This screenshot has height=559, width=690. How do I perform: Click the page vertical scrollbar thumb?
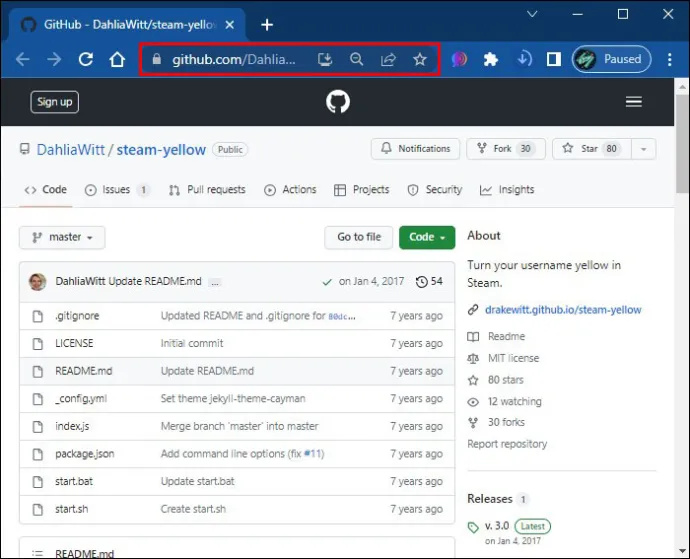point(683,143)
